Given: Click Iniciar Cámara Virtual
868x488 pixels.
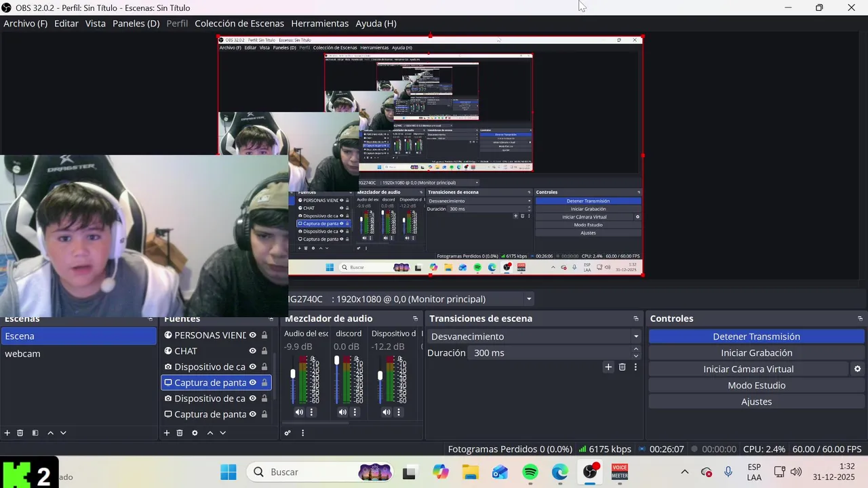Looking at the screenshot, I should point(749,369).
